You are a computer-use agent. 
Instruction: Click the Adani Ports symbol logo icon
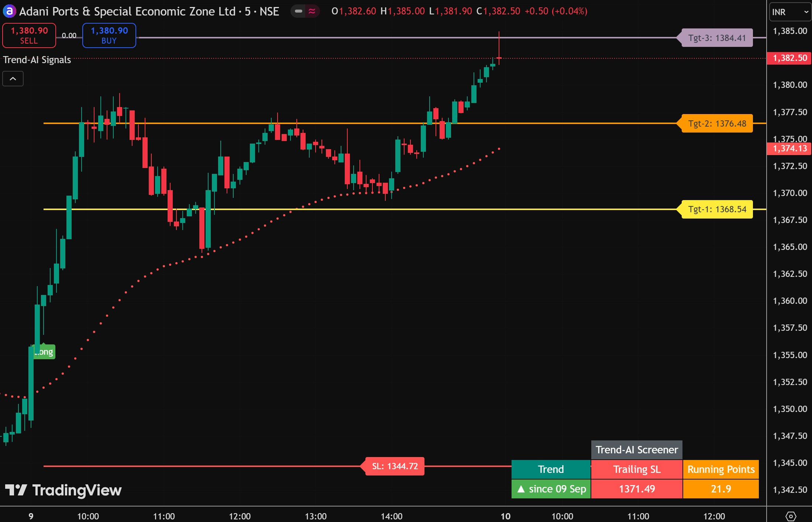(9, 11)
